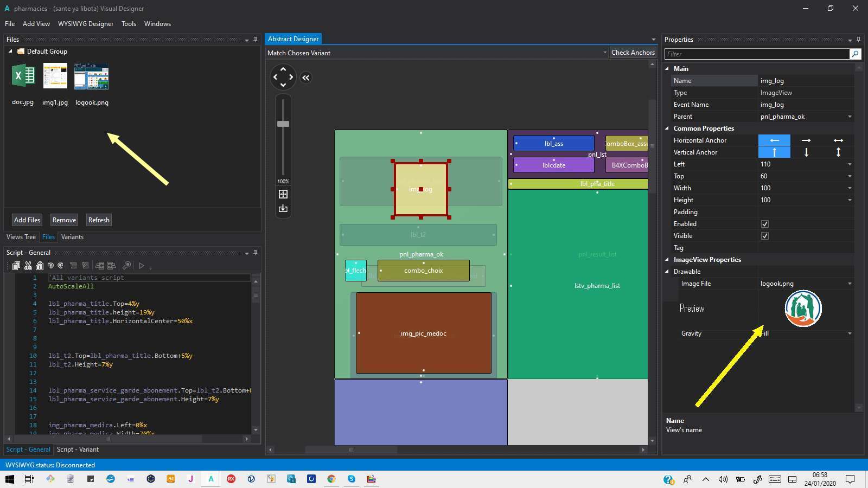Select the combo_choix view in designer
Screen dimensions: 868x488
tap(424, 271)
